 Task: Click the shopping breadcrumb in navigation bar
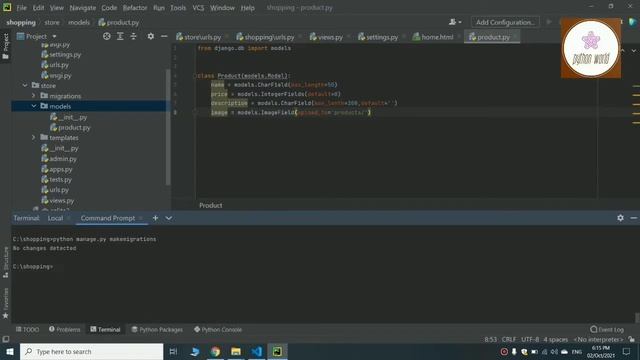[21, 22]
